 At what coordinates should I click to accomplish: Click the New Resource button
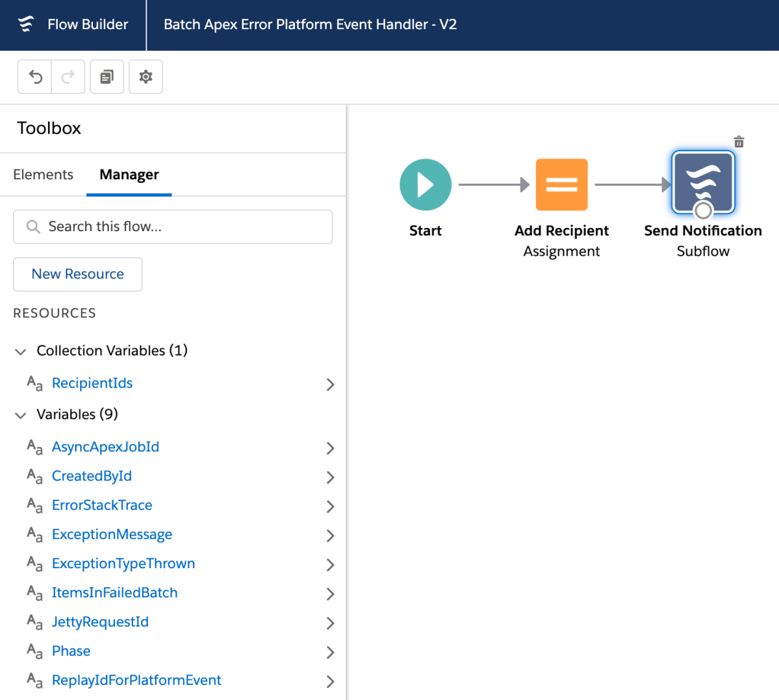click(x=78, y=274)
